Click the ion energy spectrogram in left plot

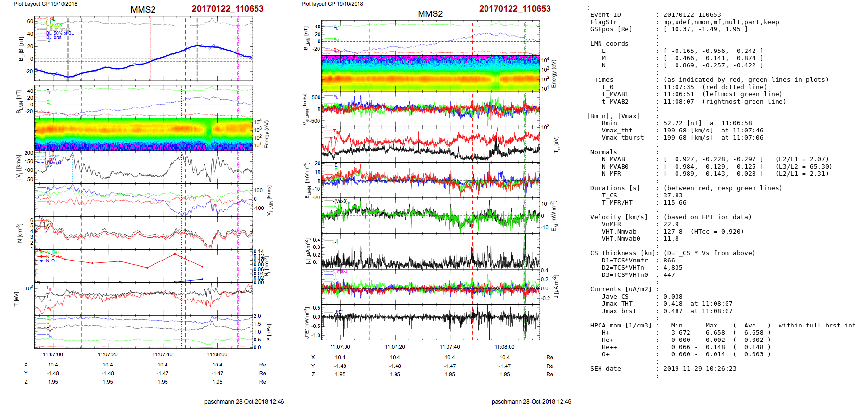pyautogui.click(x=143, y=134)
